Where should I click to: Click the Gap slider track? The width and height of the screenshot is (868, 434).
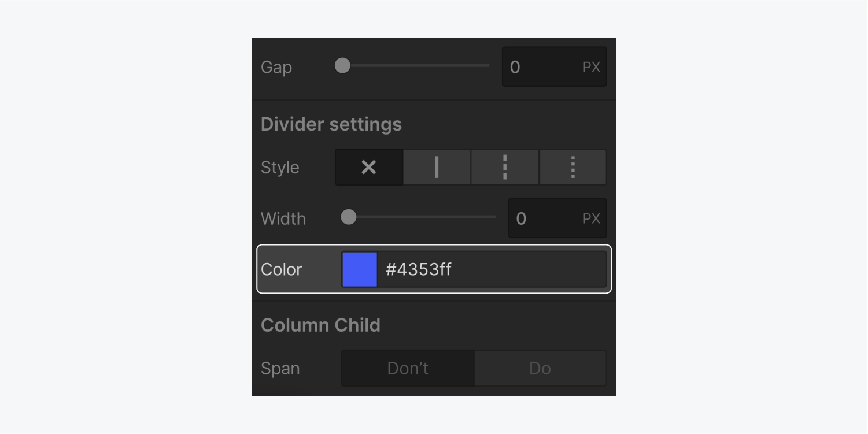415,65
